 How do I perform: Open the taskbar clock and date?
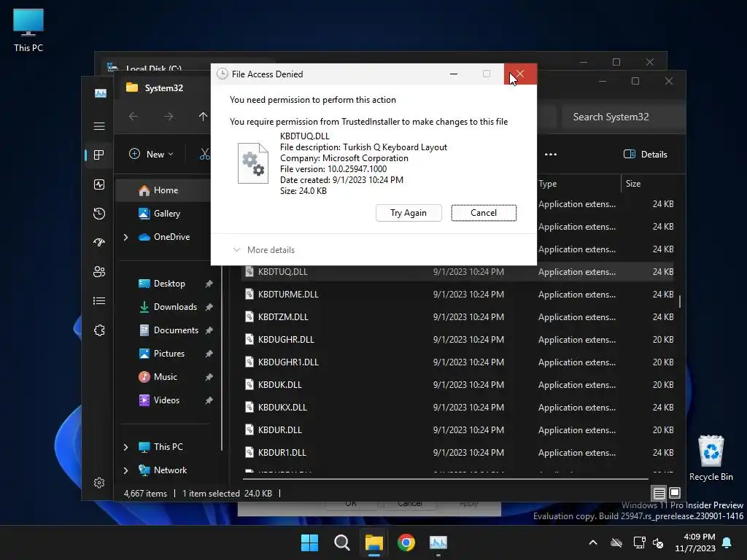(x=695, y=542)
